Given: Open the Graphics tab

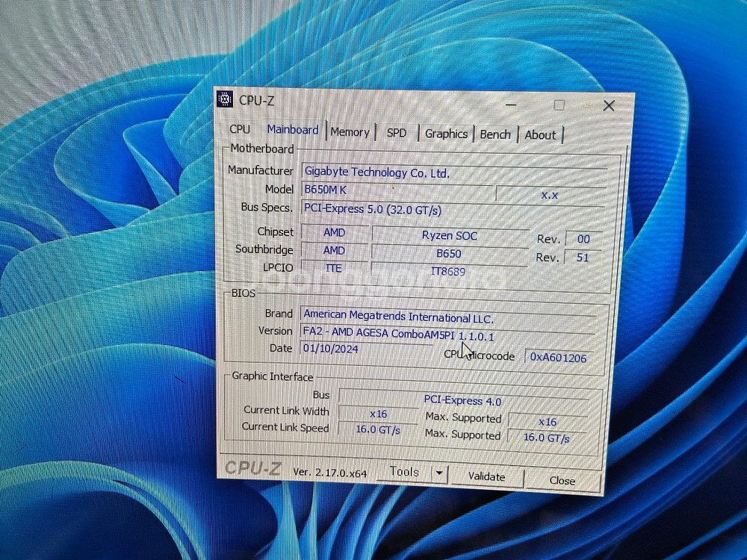Looking at the screenshot, I should pos(446,134).
